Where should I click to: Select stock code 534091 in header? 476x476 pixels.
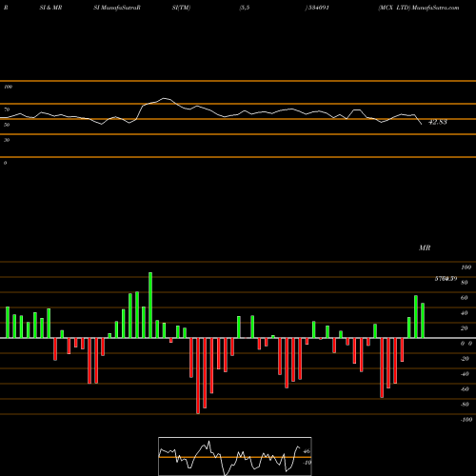[319, 8]
